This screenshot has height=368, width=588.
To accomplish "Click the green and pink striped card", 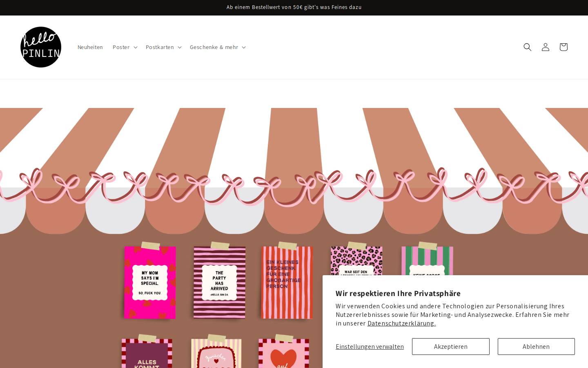I will click(427, 260).
